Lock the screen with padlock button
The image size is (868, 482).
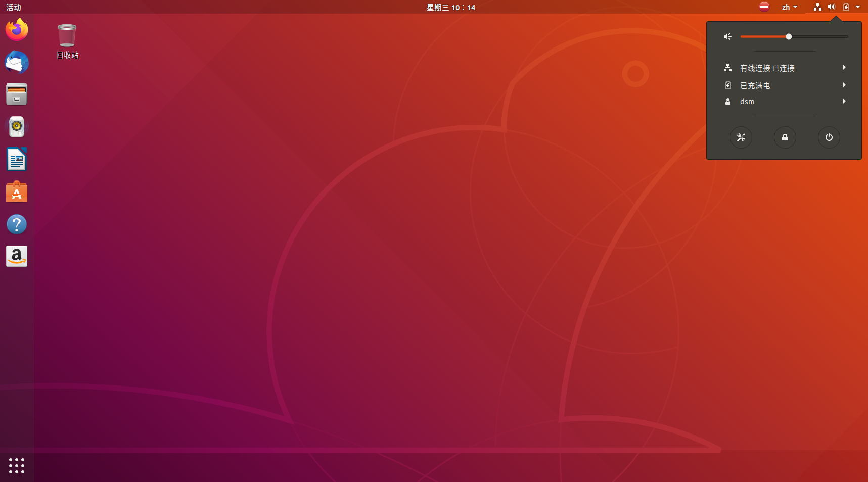(785, 137)
